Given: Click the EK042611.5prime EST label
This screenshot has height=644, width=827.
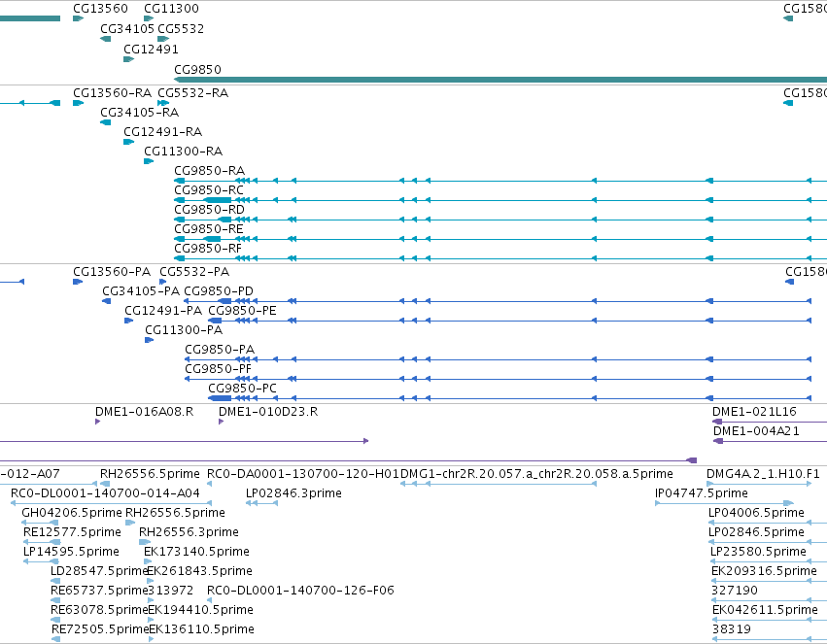Looking at the screenshot, I should tap(766, 610).
